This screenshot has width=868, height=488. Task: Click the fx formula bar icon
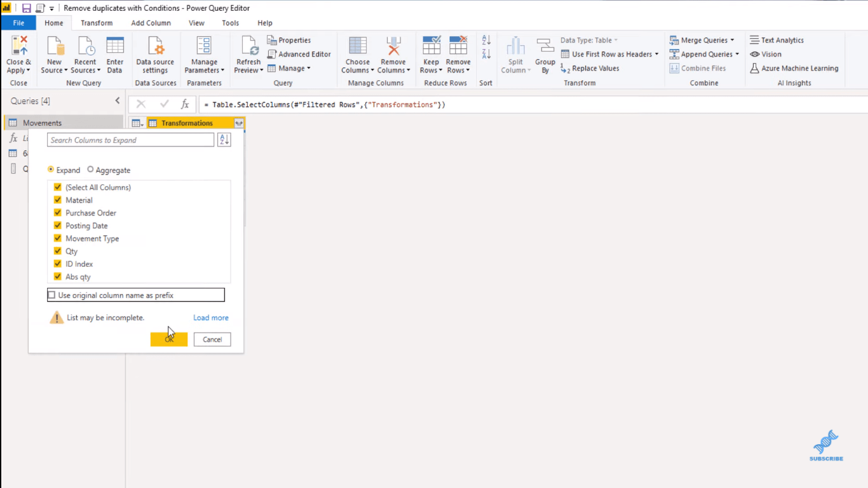point(185,104)
